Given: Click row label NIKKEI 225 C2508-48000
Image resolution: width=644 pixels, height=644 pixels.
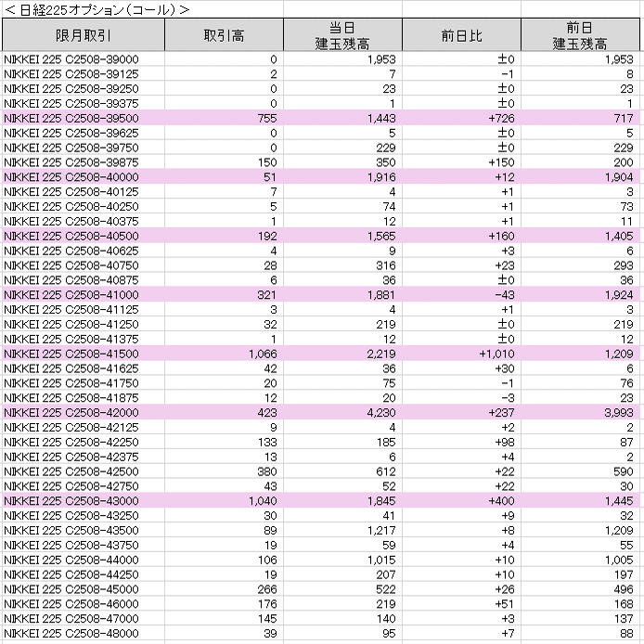Looking at the screenshot, I should [x=71, y=634].
